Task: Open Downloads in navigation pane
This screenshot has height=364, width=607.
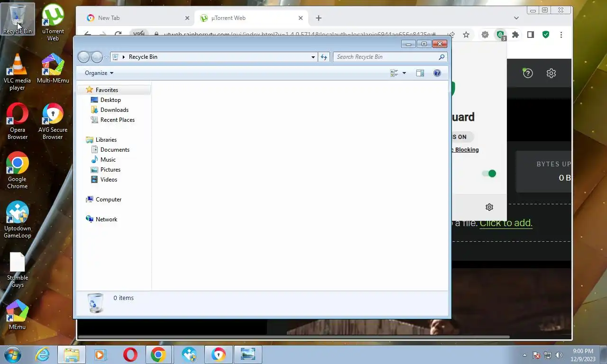Action: pyautogui.click(x=114, y=110)
